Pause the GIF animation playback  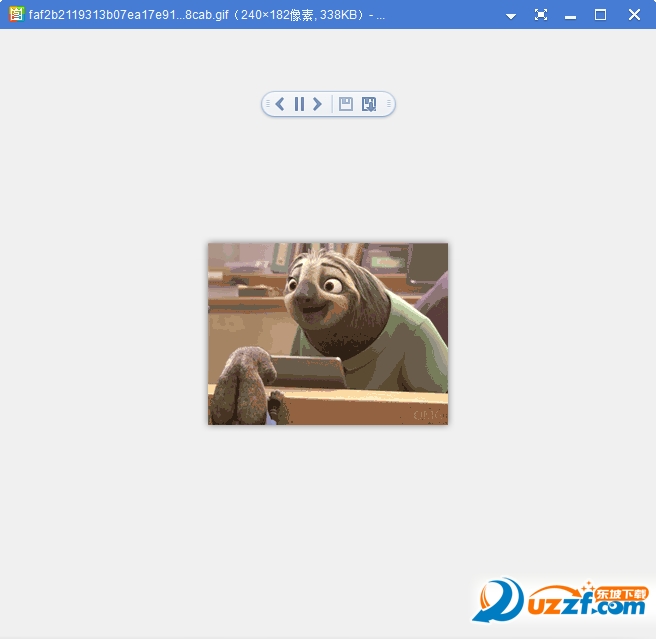299,104
